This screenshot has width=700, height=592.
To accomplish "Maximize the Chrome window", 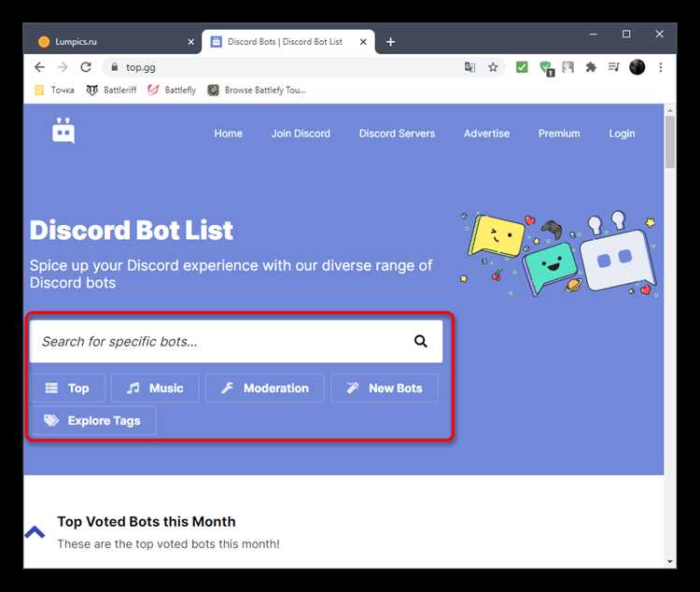I will pos(626,34).
